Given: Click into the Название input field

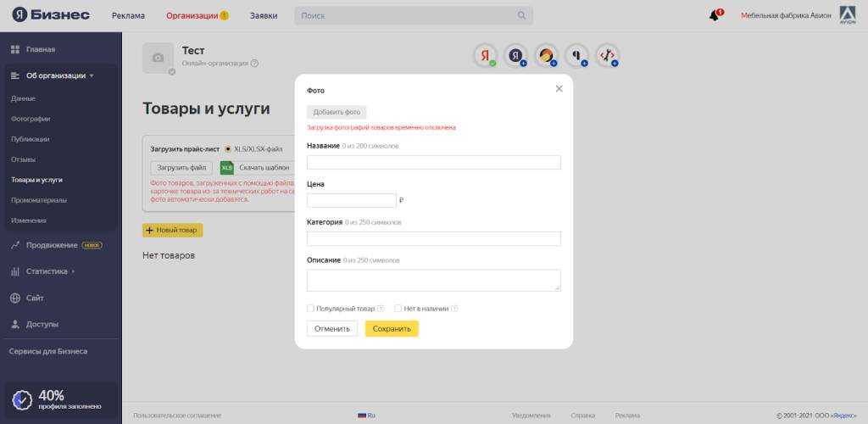Looking at the screenshot, I should (433, 163).
